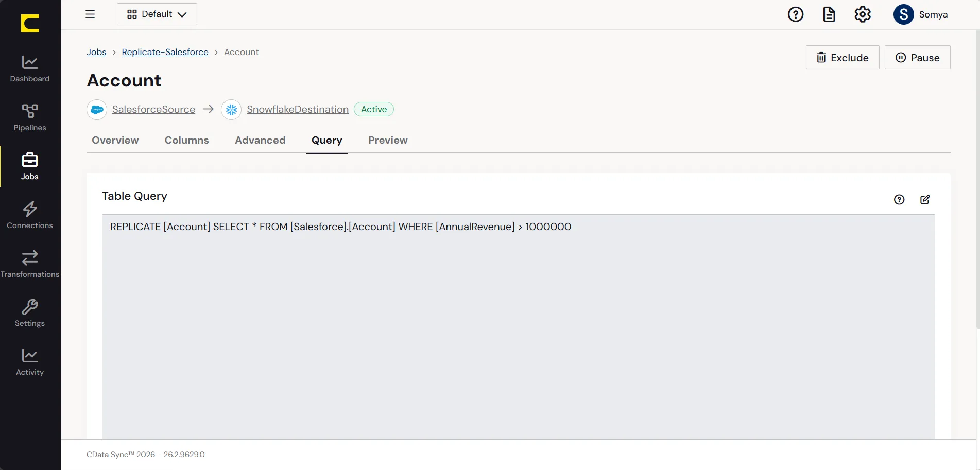Click the Table Query heading
This screenshot has width=980, height=470.
(134, 196)
